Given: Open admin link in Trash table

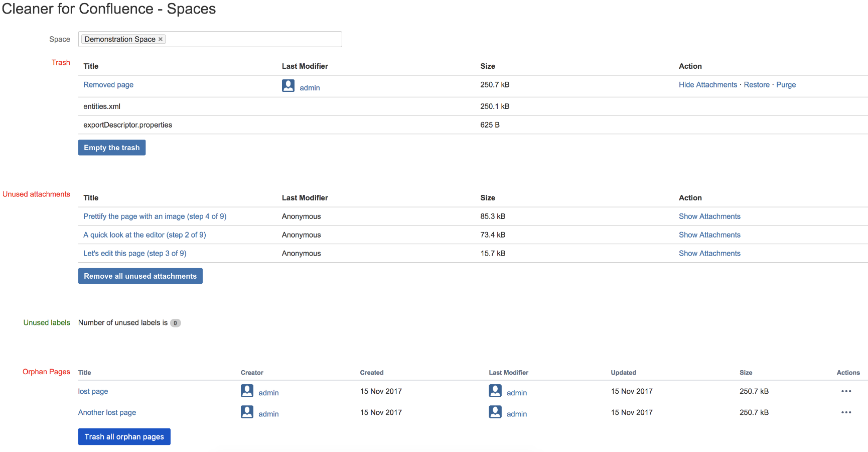Looking at the screenshot, I should click(310, 88).
